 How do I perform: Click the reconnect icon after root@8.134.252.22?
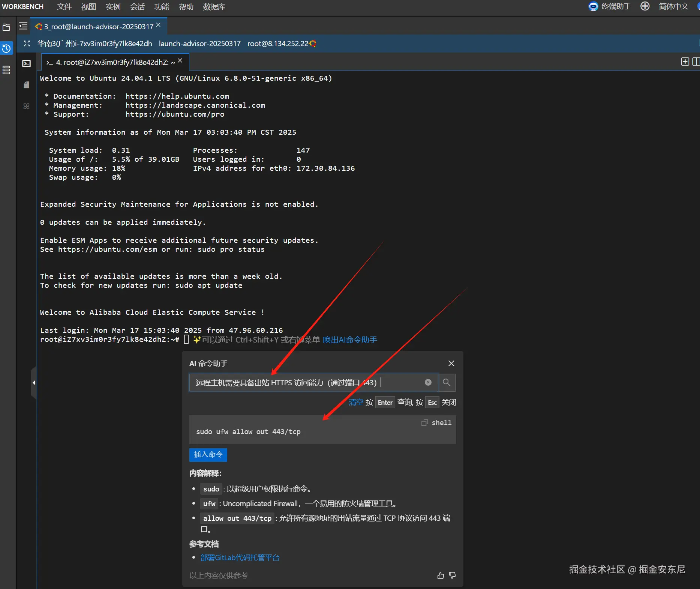point(313,44)
